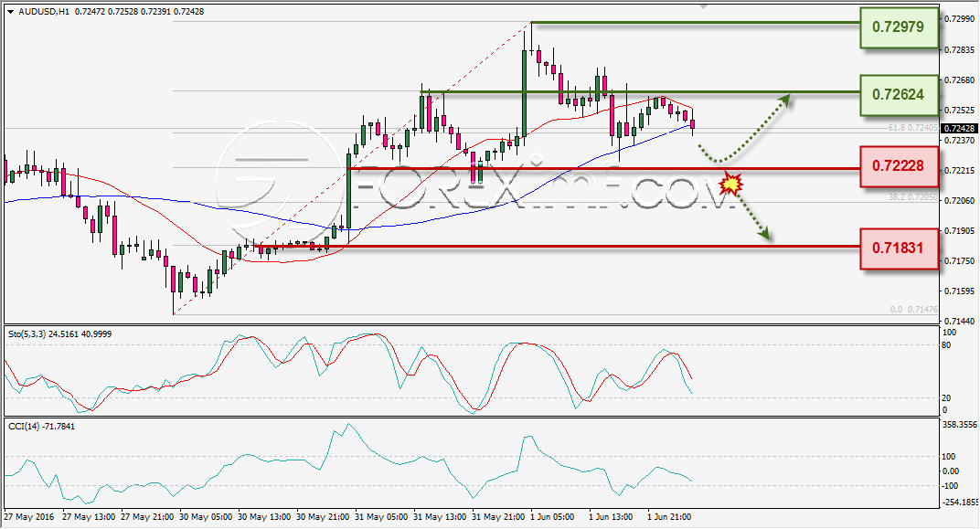Image resolution: width=980 pixels, height=529 pixels.
Task: Click the 80 level on Stochastic scale
Action: coord(946,345)
